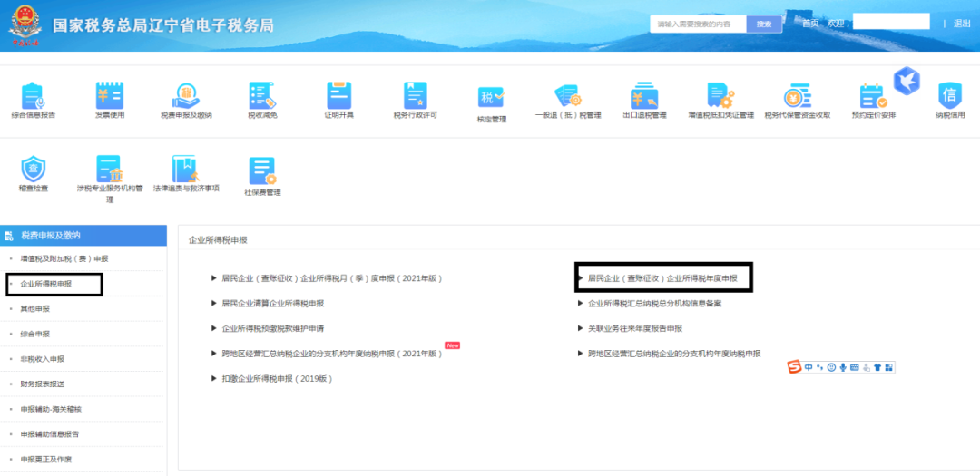Go to 首页 home link
The width and height of the screenshot is (980, 476).
click(810, 24)
